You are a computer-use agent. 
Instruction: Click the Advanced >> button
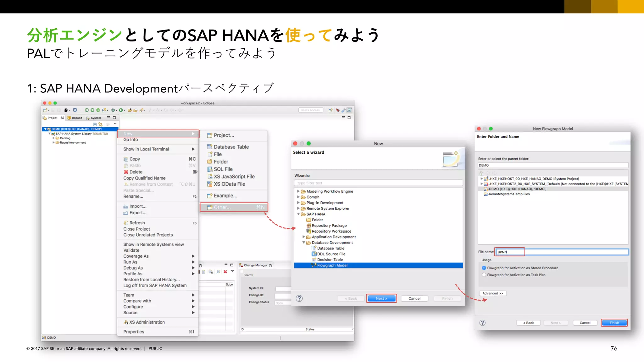tap(493, 293)
